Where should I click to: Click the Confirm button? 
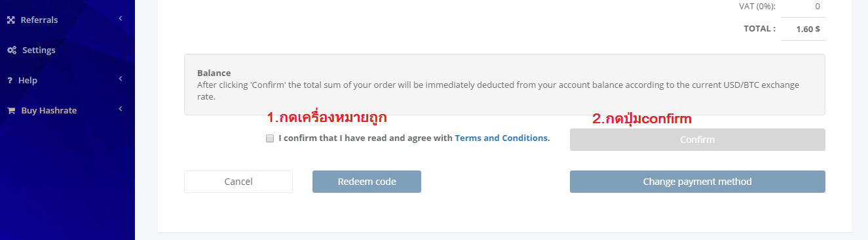click(x=697, y=140)
